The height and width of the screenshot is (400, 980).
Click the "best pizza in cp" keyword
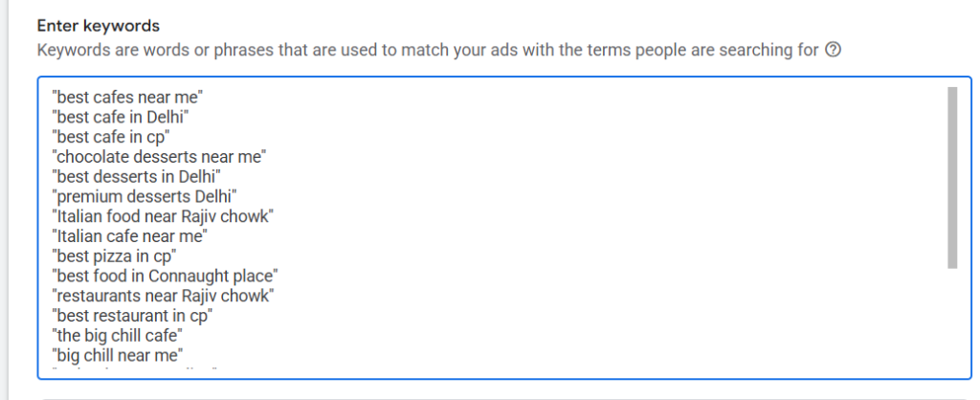115,256
